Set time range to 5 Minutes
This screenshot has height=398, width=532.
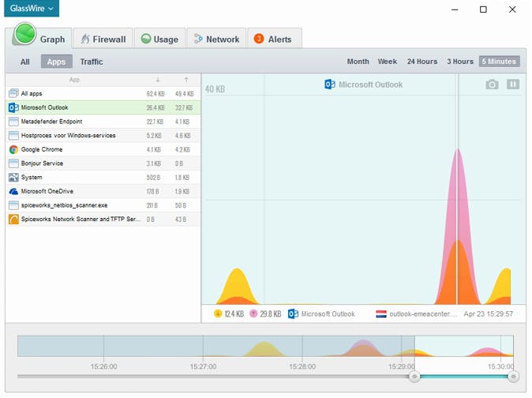pos(499,62)
